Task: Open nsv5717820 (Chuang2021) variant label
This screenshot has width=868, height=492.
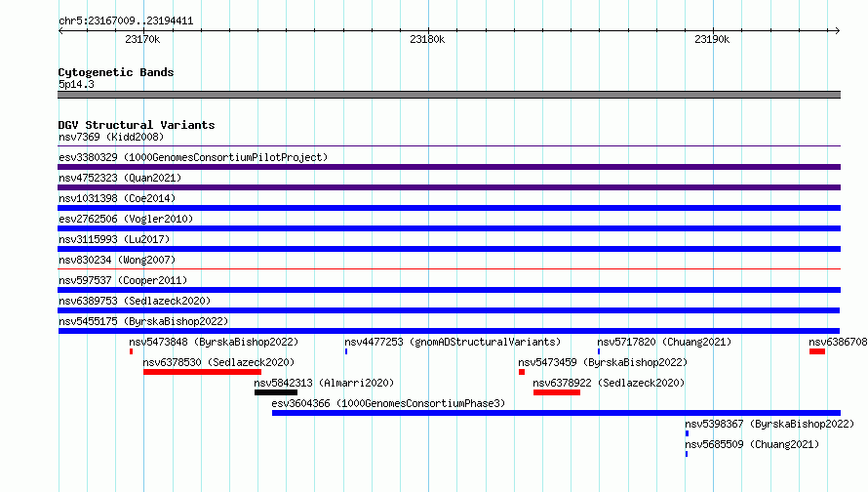Action: point(664,342)
